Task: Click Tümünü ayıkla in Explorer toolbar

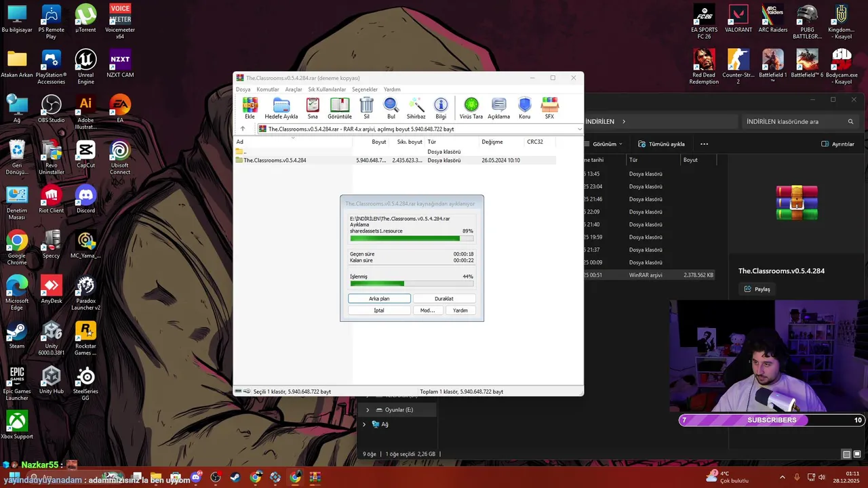Action: (661, 144)
